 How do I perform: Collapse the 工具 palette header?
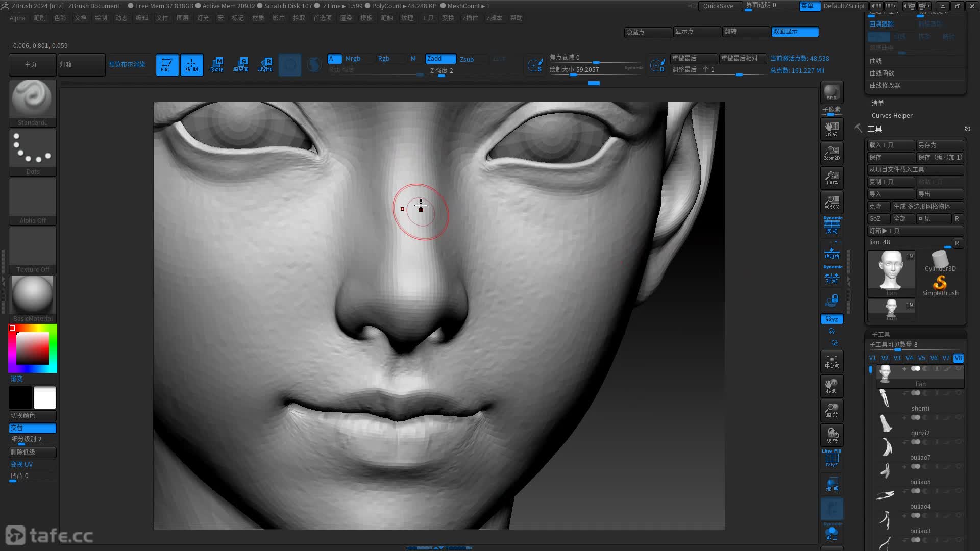click(875, 129)
